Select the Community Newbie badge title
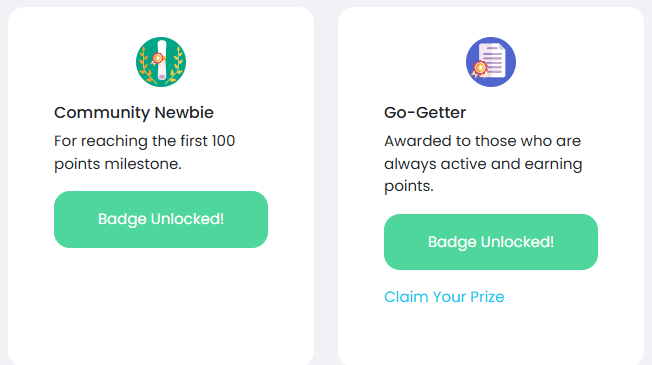This screenshot has width=652, height=365. (x=134, y=113)
